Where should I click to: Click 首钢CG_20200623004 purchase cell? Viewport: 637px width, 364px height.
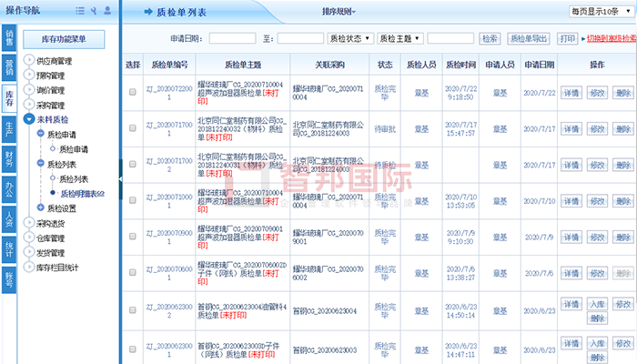[325, 311]
